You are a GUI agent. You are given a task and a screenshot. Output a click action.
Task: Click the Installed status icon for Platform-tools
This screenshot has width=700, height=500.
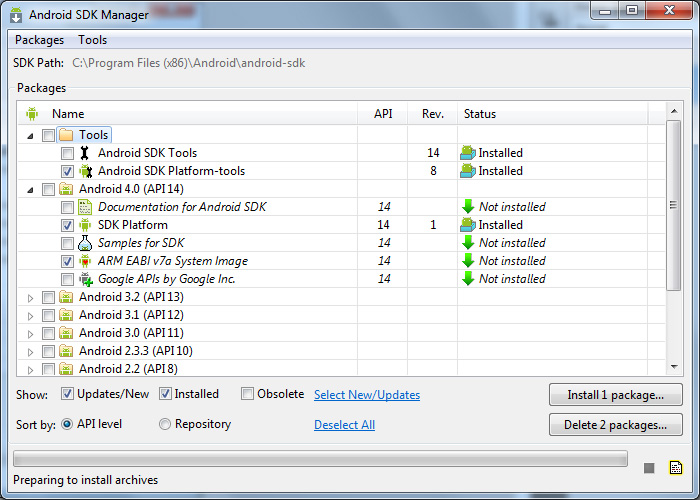[x=468, y=171]
